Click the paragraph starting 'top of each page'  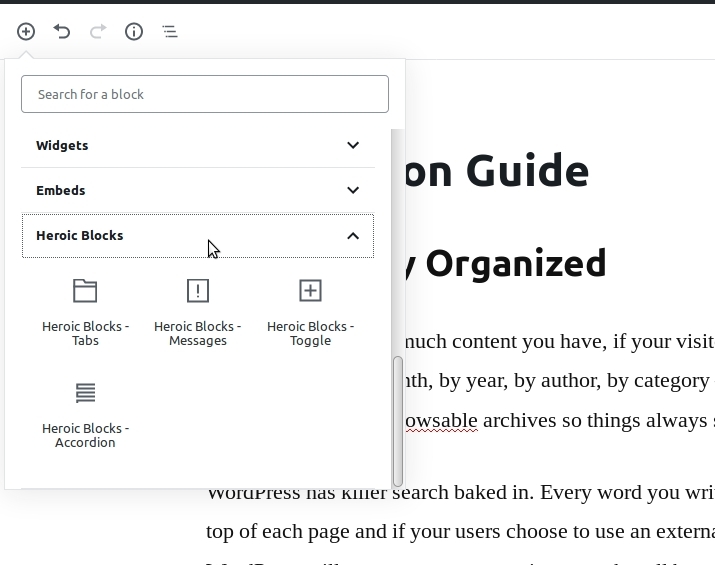coord(461,531)
